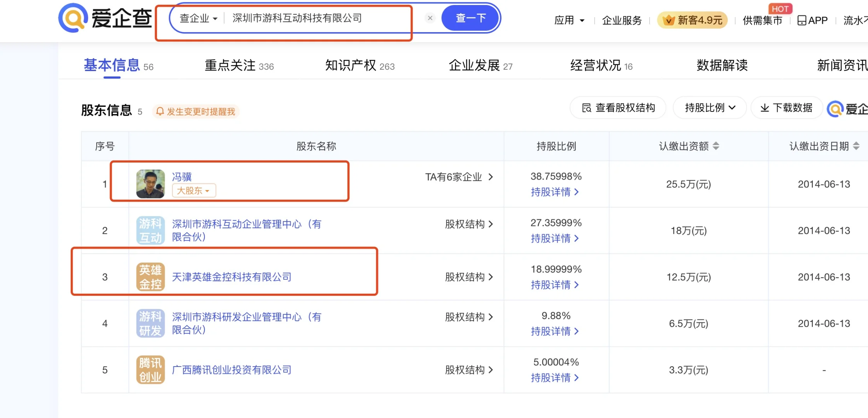Switch to the 新闻资讯 tab

click(842, 65)
